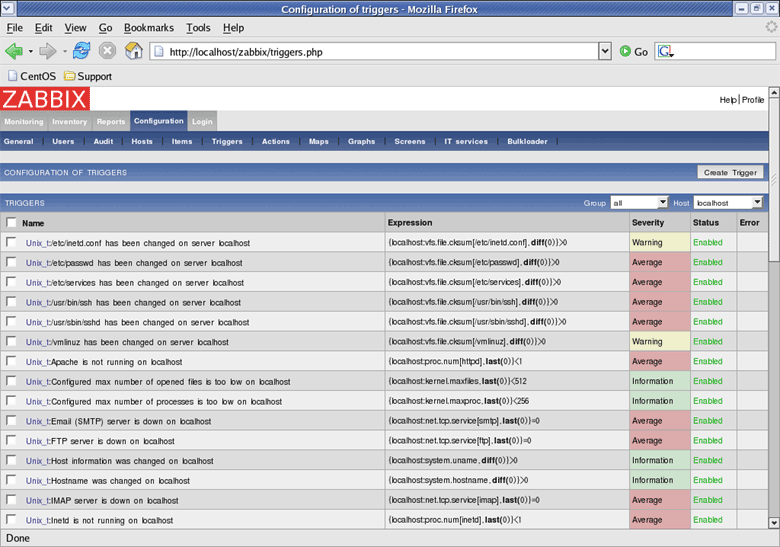Click the green Go button icon
The width and height of the screenshot is (780, 547).
626,51
